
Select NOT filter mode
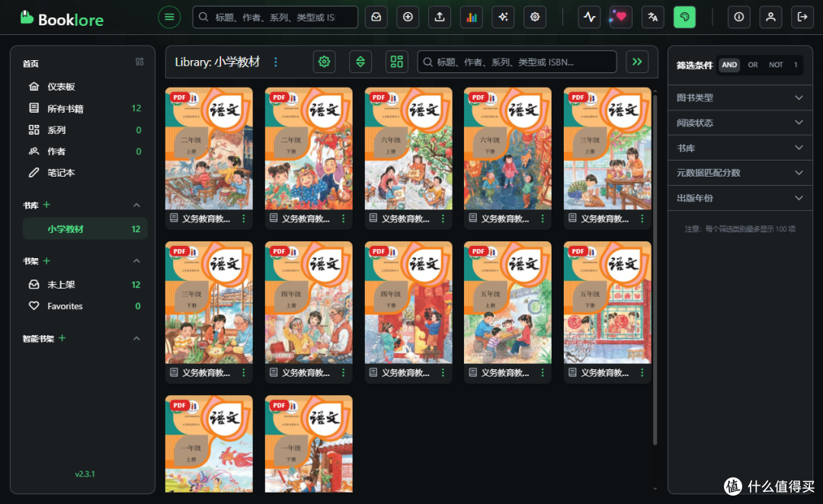click(x=776, y=65)
